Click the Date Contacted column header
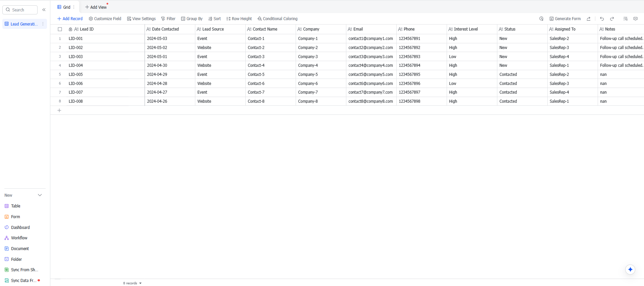Viewport: 644px width, 286px height. click(170, 29)
